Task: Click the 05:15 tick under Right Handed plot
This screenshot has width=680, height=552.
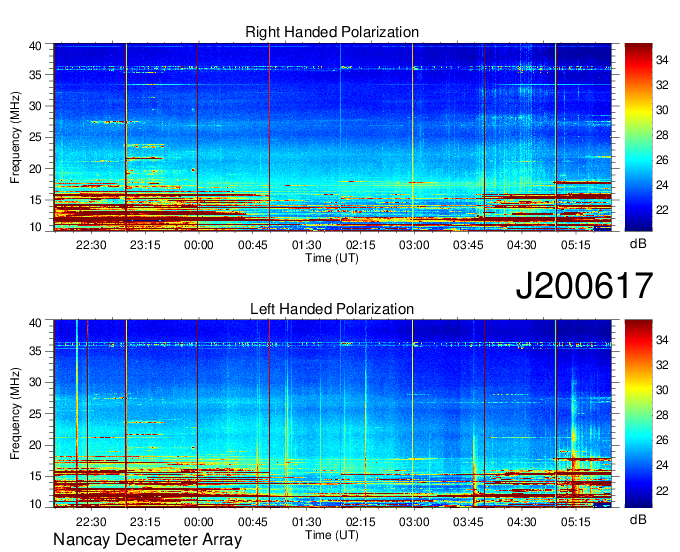Action: pos(576,245)
